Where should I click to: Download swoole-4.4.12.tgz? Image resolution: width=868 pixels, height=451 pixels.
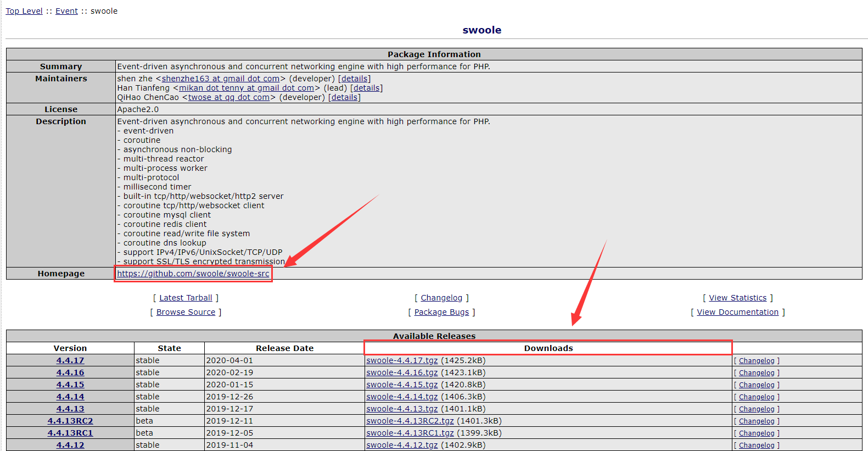402,445
